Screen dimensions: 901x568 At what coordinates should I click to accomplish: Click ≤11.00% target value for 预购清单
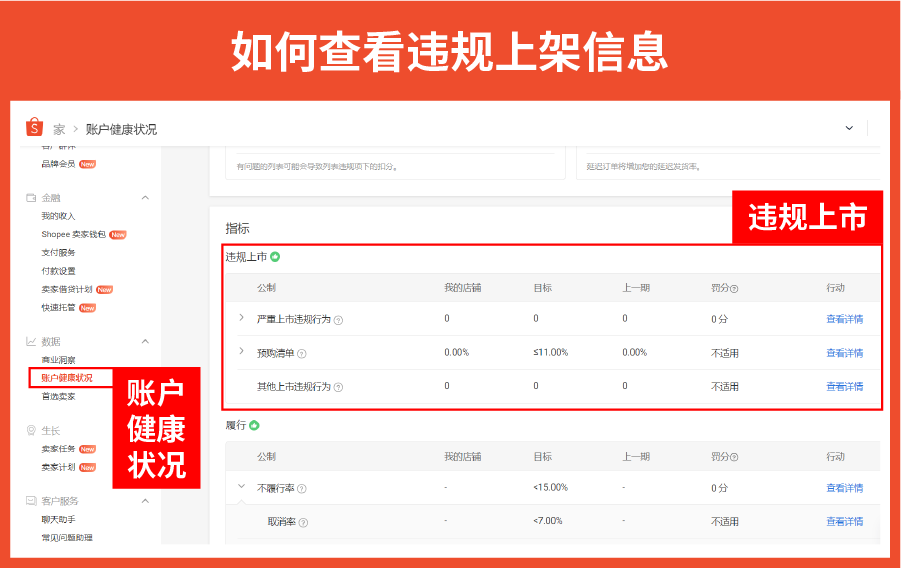(550, 352)
